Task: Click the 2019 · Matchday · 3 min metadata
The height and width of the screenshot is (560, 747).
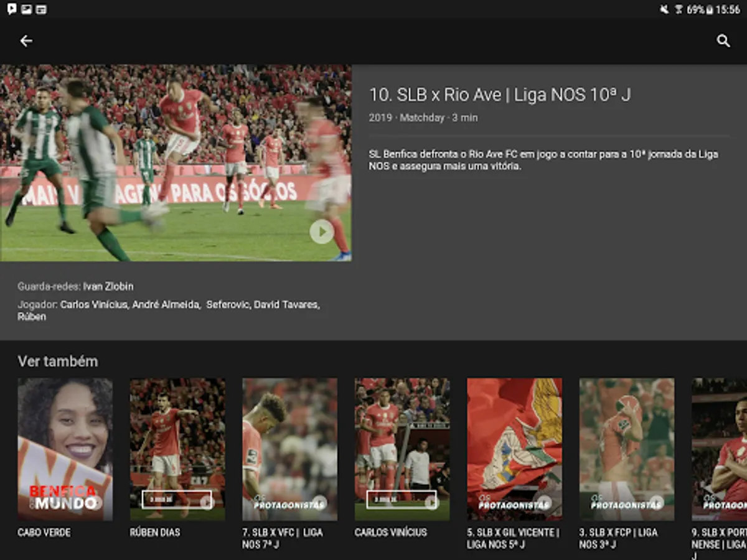Action: coord(423,118)
